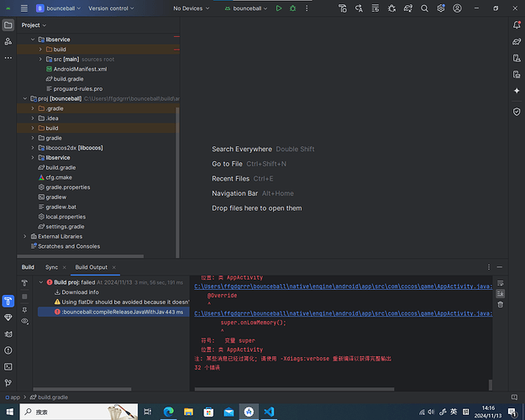Screen dimensions: 525x420
Task: Open the Problems tool window icon
Action: pos(8,350)
